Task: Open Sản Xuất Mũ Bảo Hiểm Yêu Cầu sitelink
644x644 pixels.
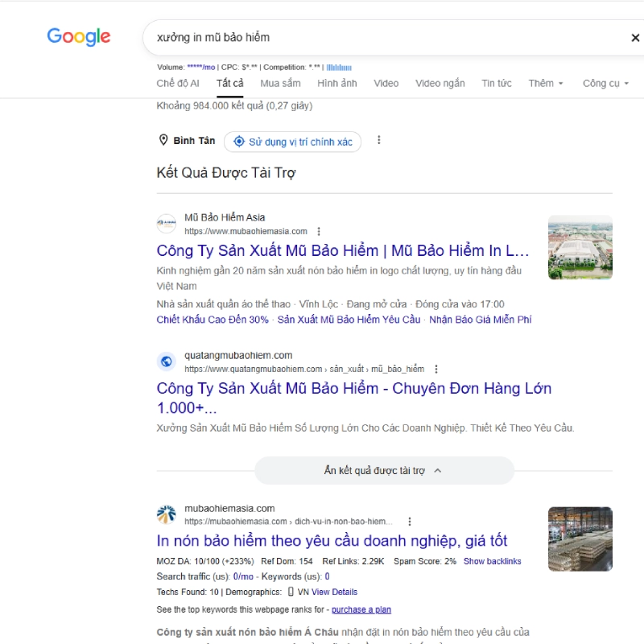Action: pos(349,320)
